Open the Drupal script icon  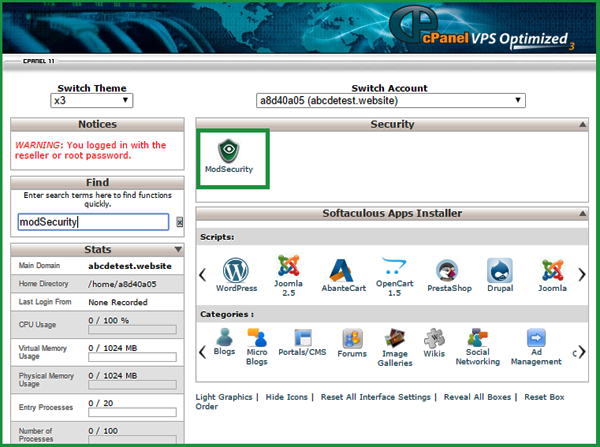click(500, 275)
